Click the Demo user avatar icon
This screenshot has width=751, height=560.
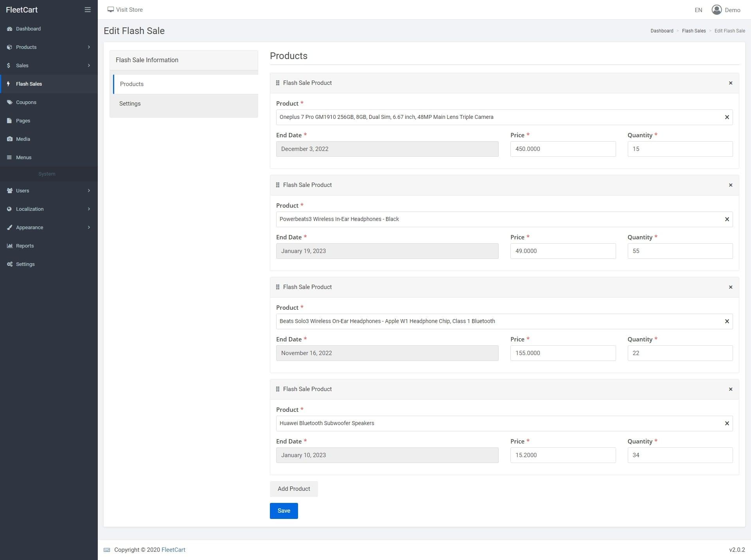pos(716,9)
